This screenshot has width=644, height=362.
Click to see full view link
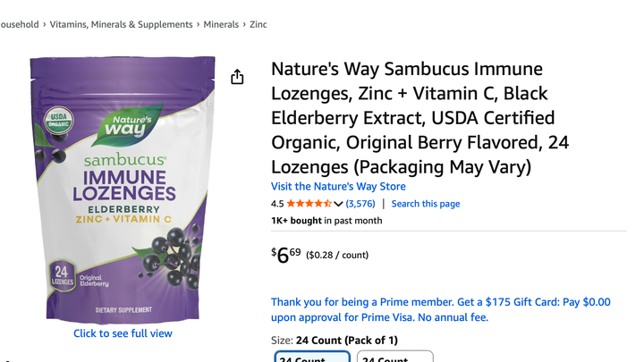coord(123,333)
